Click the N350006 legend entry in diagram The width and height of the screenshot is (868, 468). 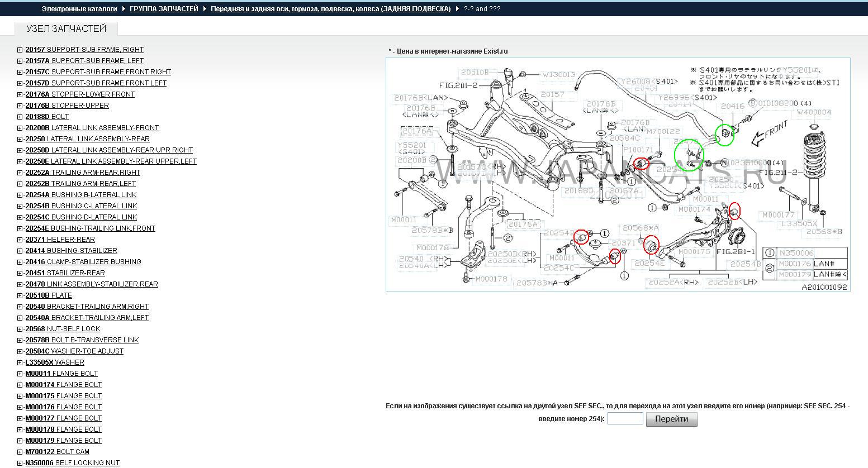[796, 253]
